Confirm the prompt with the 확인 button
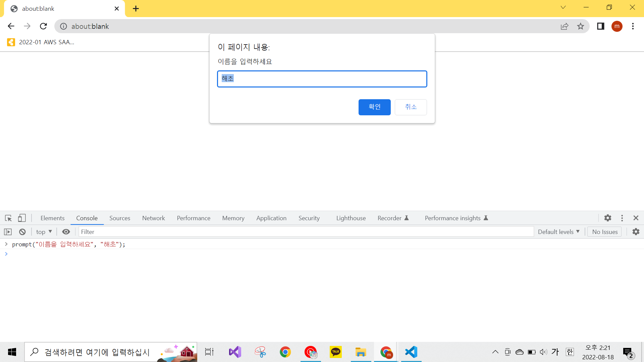 (374, 107)
